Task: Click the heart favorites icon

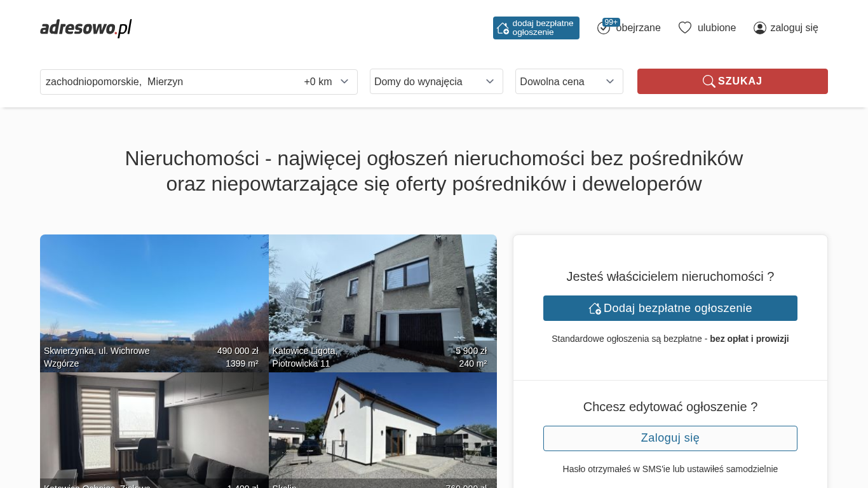Action: (684, 28)
